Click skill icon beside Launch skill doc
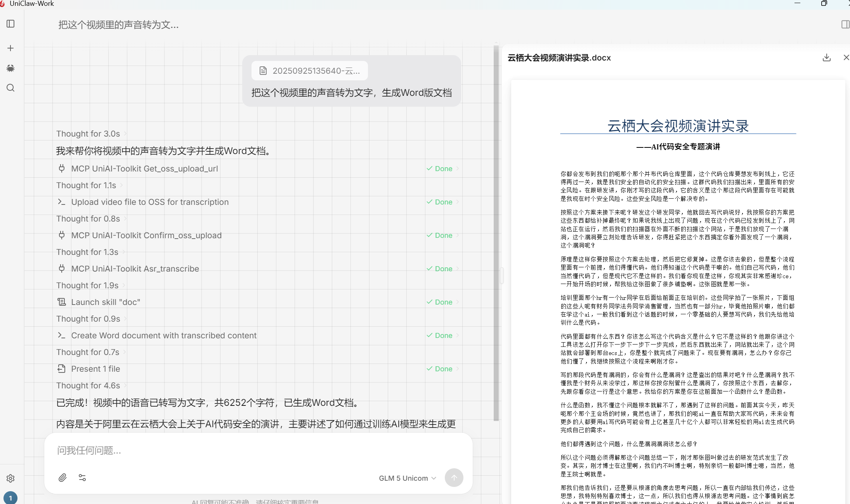 click(61, 302)
